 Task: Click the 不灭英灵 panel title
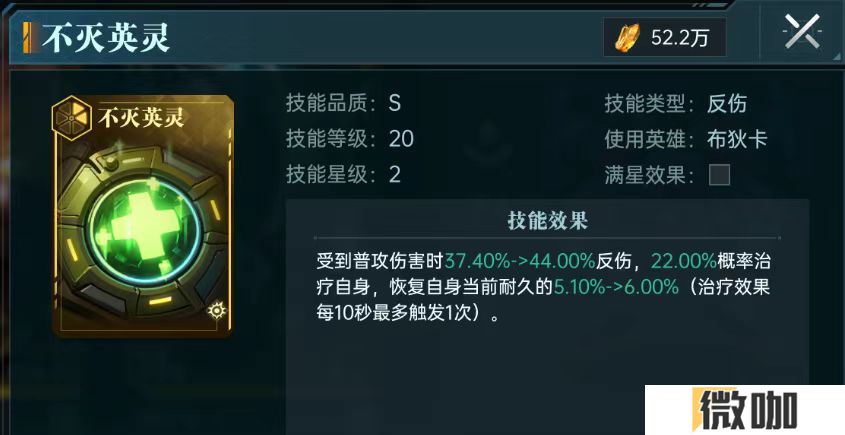(106, 38)
